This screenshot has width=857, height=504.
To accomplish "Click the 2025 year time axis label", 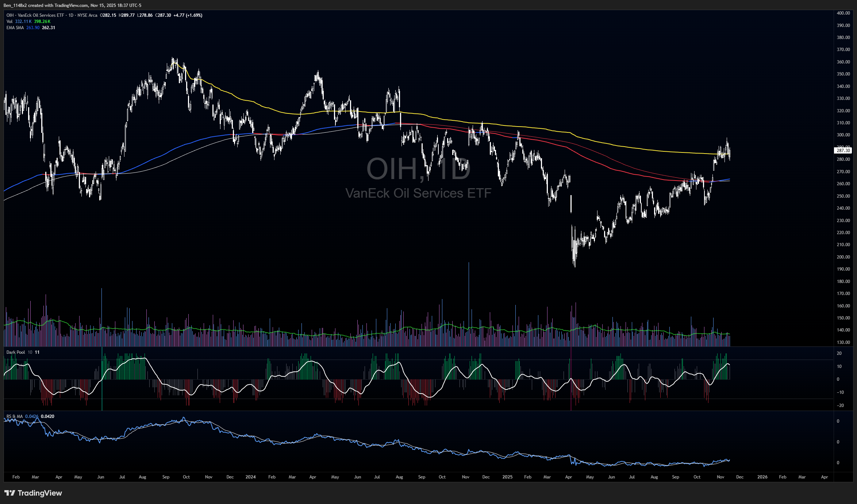I will coord(507,477).
